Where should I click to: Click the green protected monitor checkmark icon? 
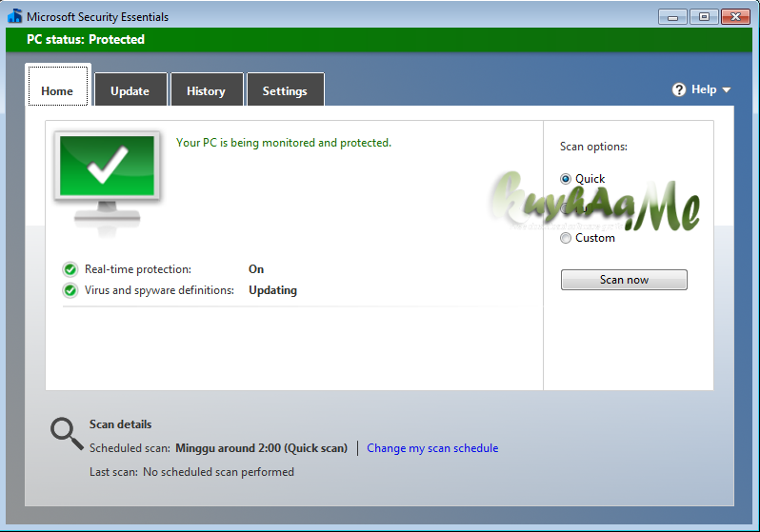point(107,181)
